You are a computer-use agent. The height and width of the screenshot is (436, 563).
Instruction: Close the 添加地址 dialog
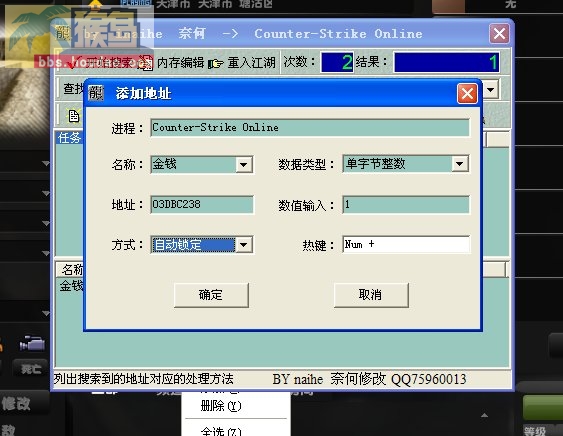tap(467, 94)
